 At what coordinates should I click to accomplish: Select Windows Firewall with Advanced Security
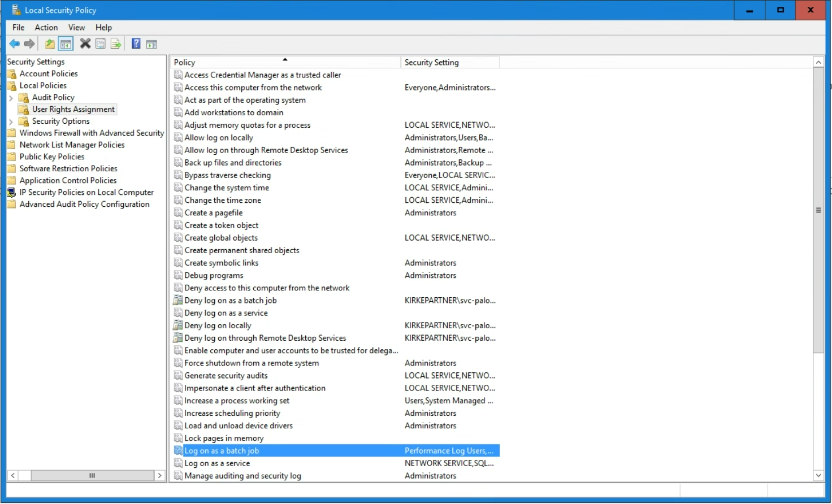click(x=92, y=133)
